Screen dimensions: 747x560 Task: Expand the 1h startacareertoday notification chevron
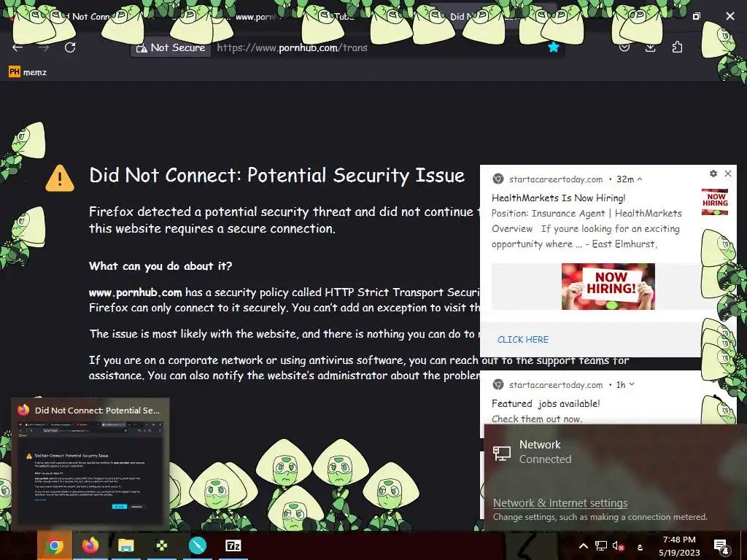click(632, 384)
